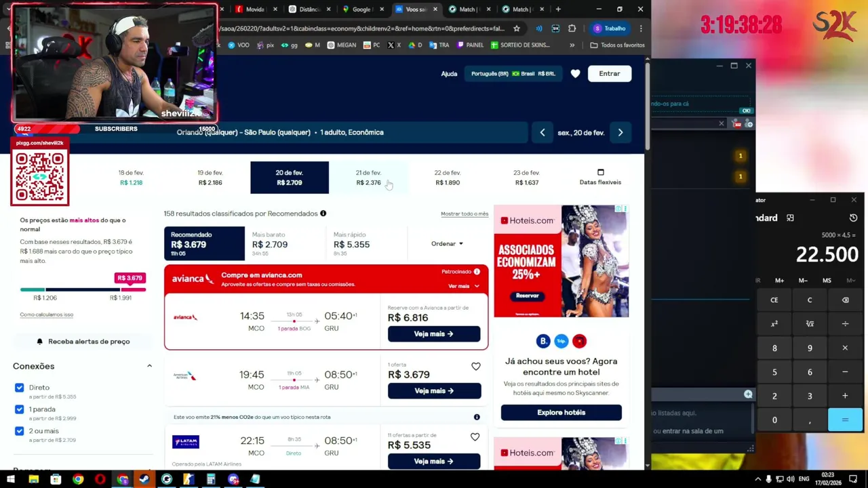Click info icon beside Patrocinado label
Screen dimensions: 868x488
point(477,272)
